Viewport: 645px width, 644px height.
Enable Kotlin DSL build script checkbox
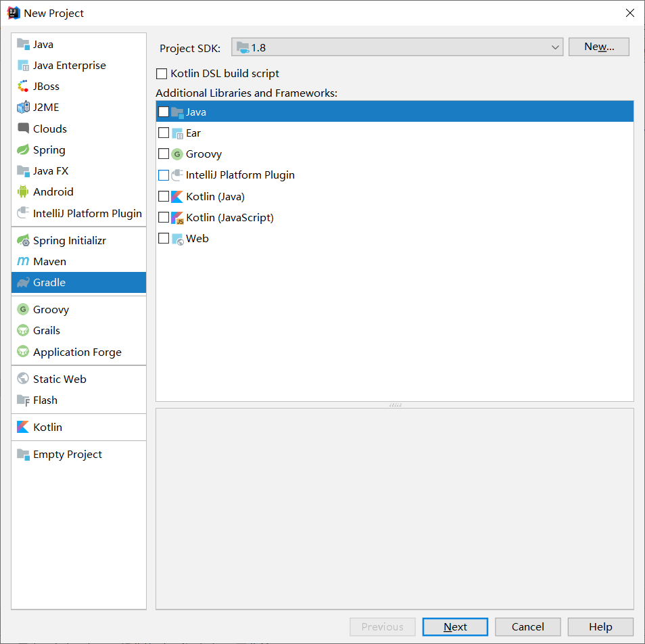point(162,74)
